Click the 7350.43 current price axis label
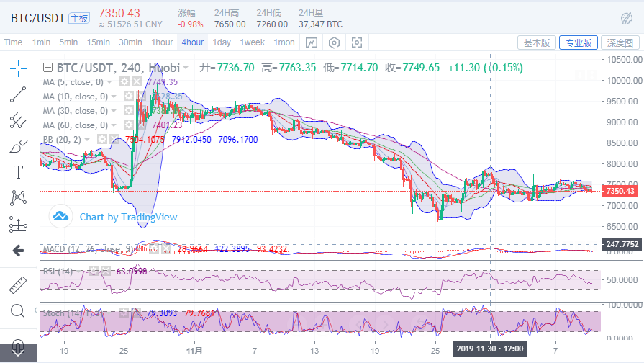 [620, 191]
